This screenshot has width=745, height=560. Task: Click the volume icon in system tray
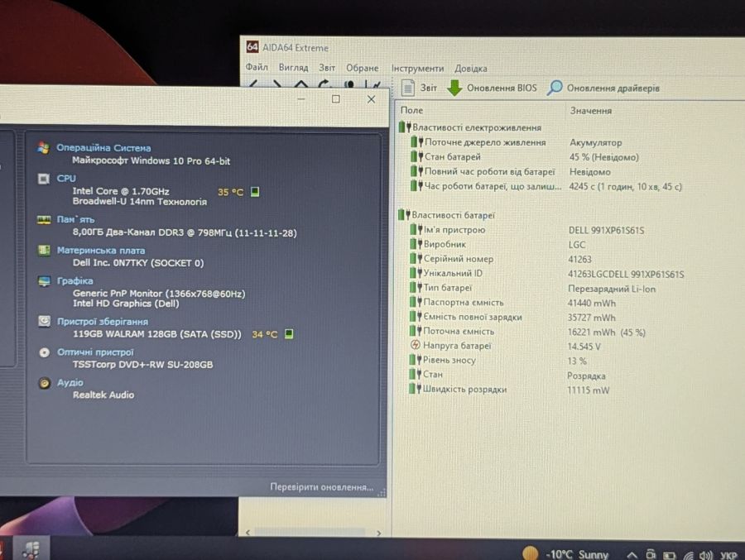point(706,555)
